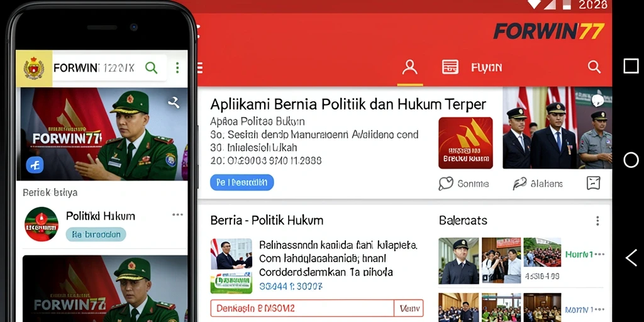This screenshot has height=322, width=644.
Task: Click the green banner logo under news thumbnail
Action: click(x=231, y=283)
